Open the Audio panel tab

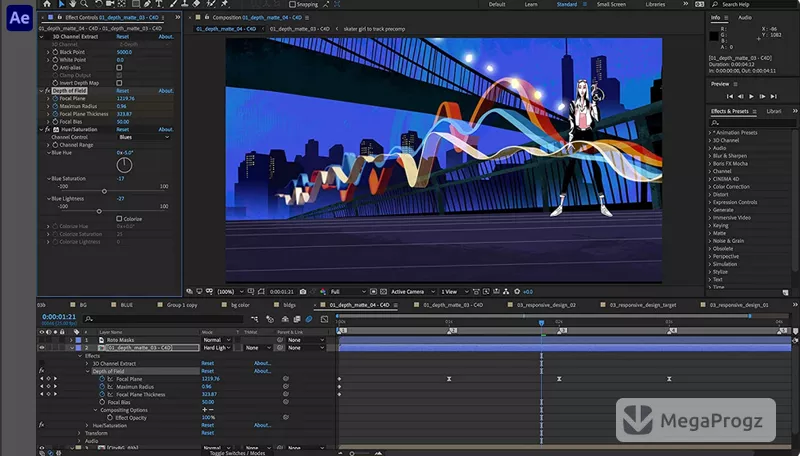pos(745,17)
